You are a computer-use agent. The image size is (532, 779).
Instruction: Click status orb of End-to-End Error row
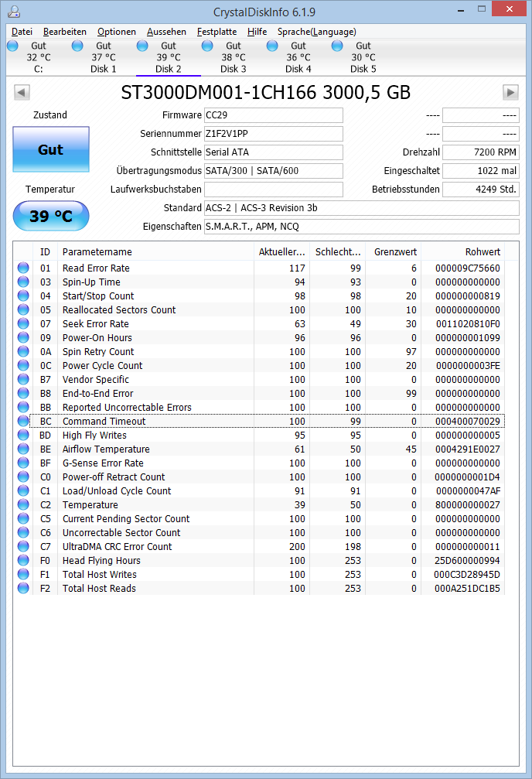pos(23,393)
